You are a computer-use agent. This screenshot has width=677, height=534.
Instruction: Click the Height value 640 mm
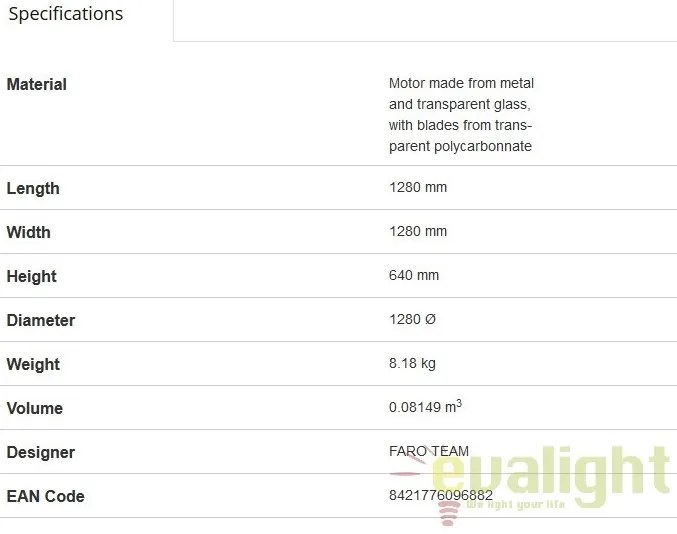pos(414,276)
